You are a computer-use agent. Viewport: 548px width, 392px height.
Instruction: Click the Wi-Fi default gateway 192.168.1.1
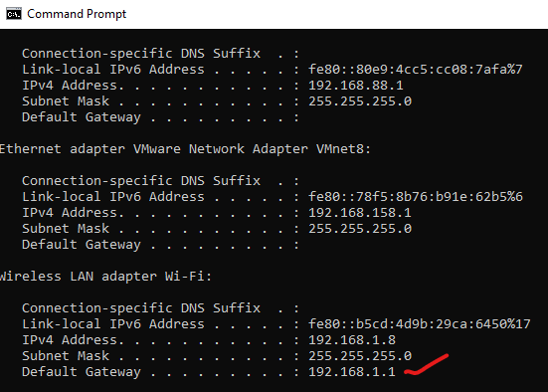click(x=352, y=371)
